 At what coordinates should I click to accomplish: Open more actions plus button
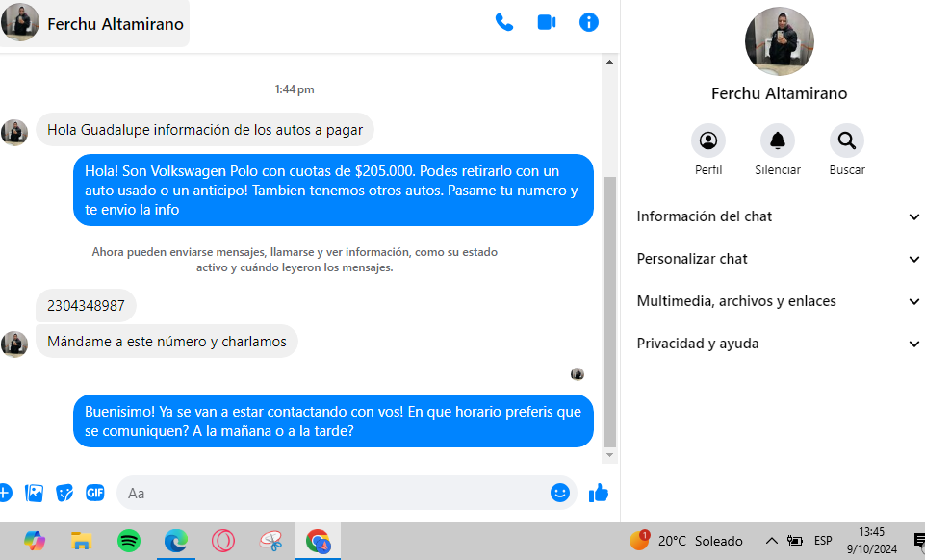(x=5, y=493)
